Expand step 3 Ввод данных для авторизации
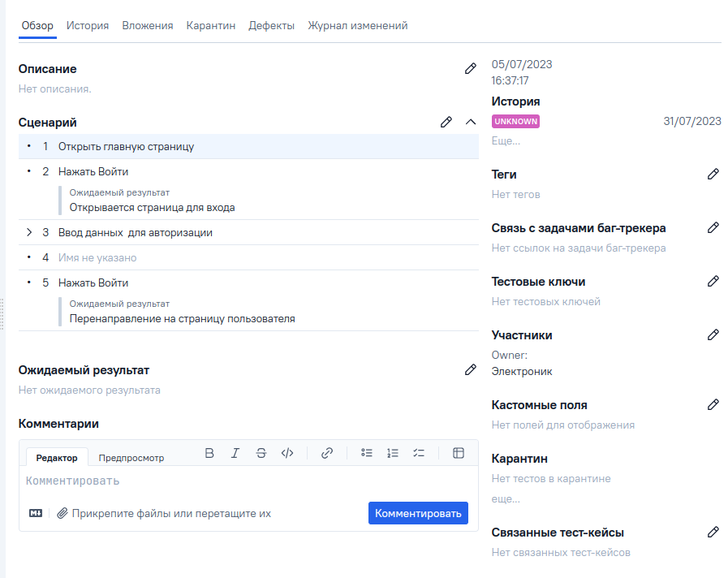This screenshot has height=578, width=728. tap(29, 233)
